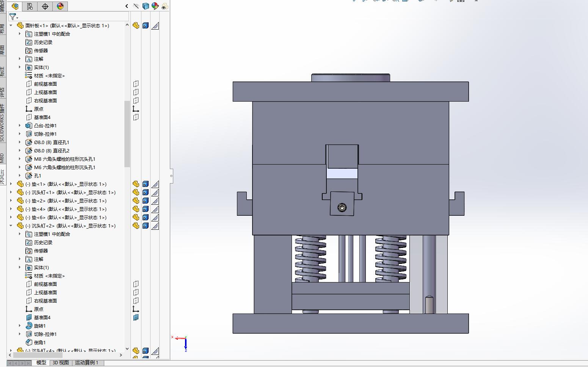This screenshot has width=588, height=367.
Task: Expand 注塑模1 中的配合 under 面针板<1>
Action: click(20, 34)
